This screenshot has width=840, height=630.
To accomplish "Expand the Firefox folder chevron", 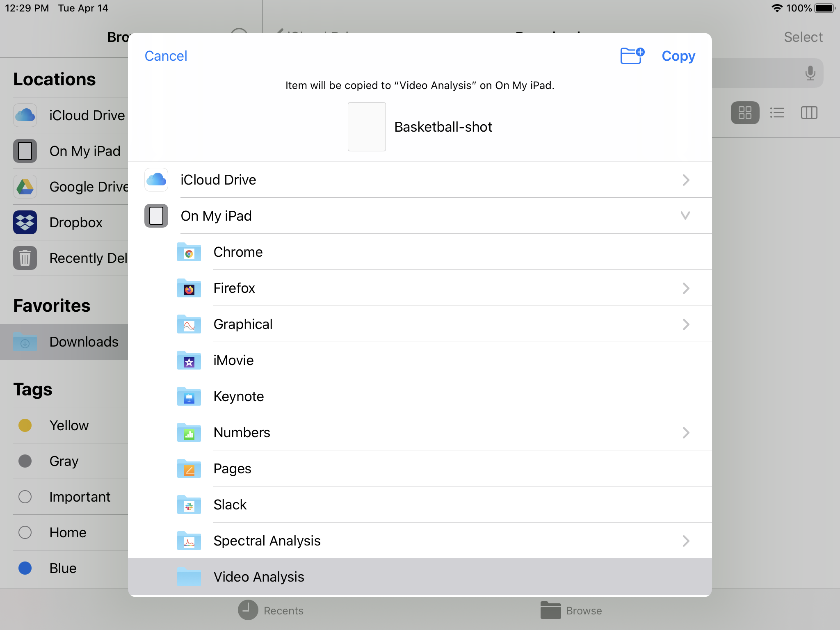I will click(x=686, y=288).
